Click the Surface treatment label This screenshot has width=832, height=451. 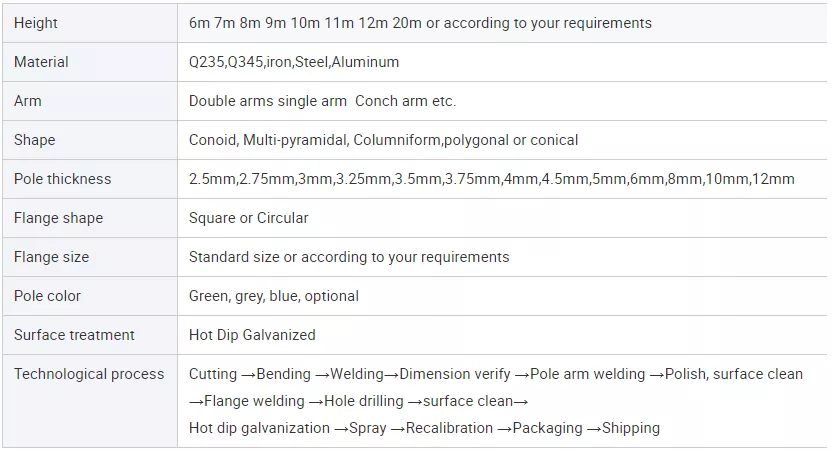[x=74, y=335]
